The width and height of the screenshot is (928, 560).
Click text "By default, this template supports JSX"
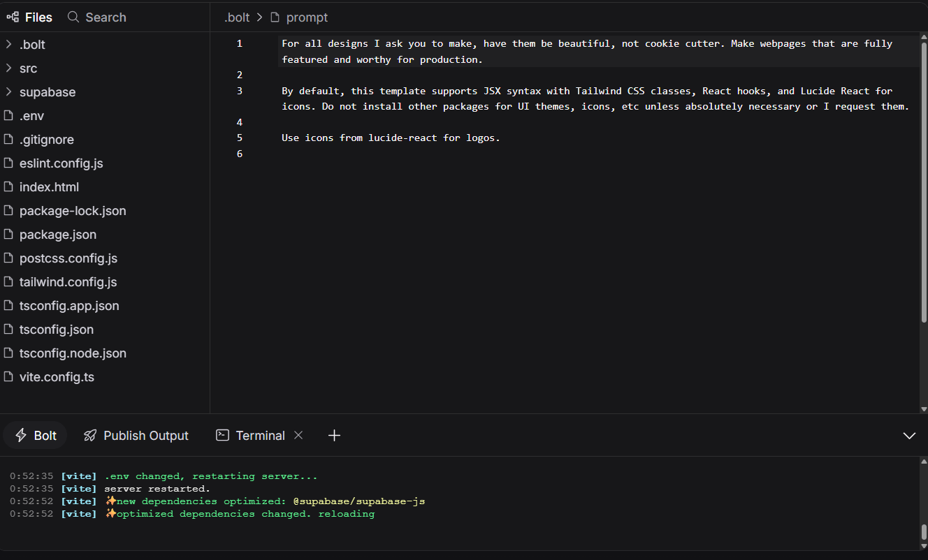click(x=391, y=91)
